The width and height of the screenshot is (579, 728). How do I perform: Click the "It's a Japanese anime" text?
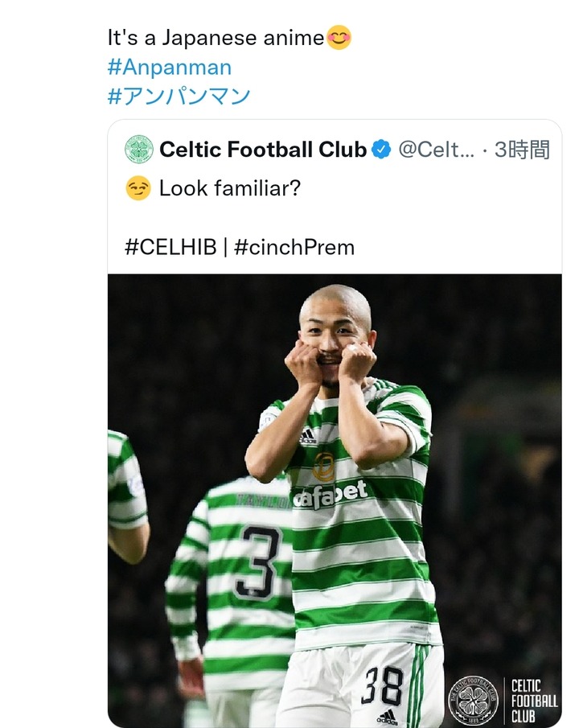216,37
